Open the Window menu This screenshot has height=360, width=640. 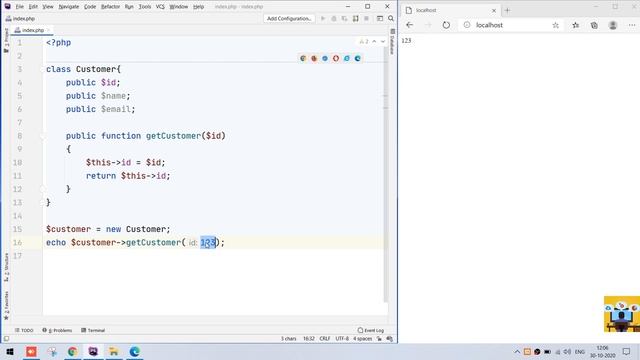tap(178, 7)
